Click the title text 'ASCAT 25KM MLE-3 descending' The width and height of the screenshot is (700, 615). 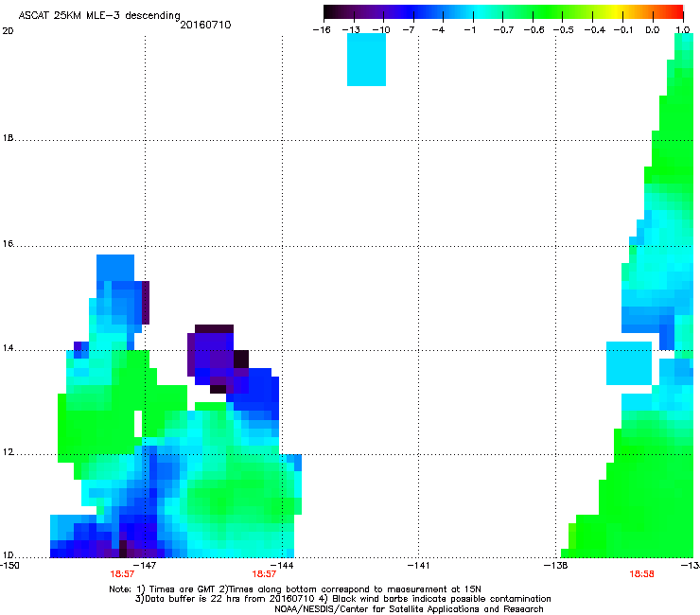(99, 16)
